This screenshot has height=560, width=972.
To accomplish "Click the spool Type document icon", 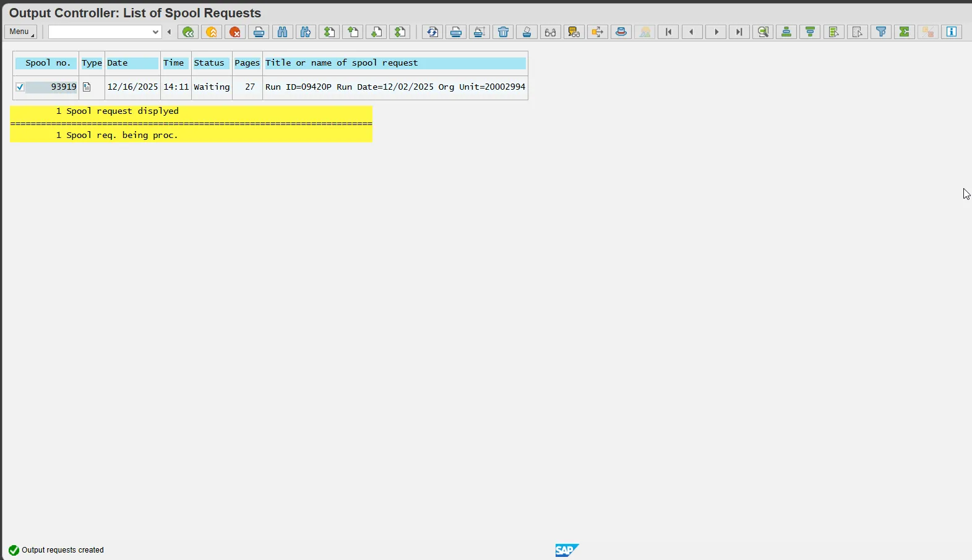I will (x=87, y=87).
